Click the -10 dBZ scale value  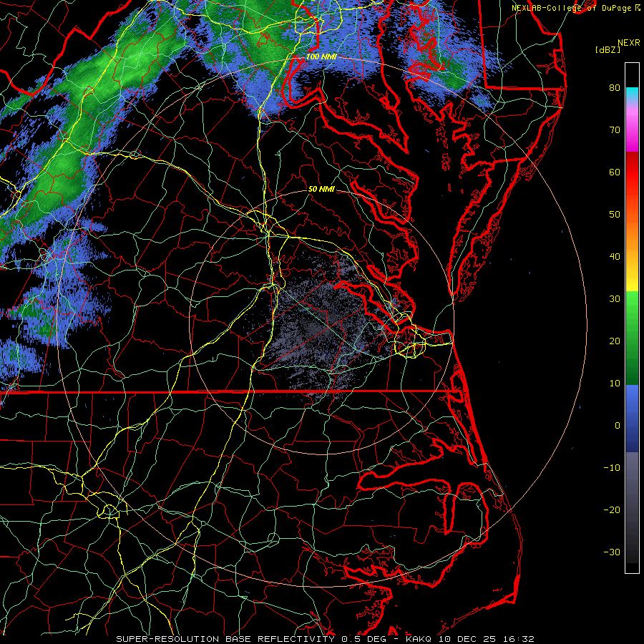(x=612, y=468)
